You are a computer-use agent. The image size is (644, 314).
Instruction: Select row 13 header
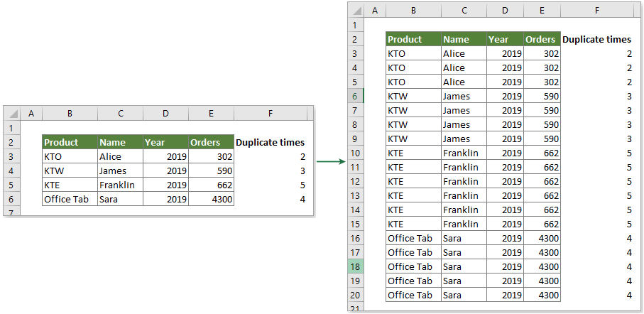(x=356, y=195)
